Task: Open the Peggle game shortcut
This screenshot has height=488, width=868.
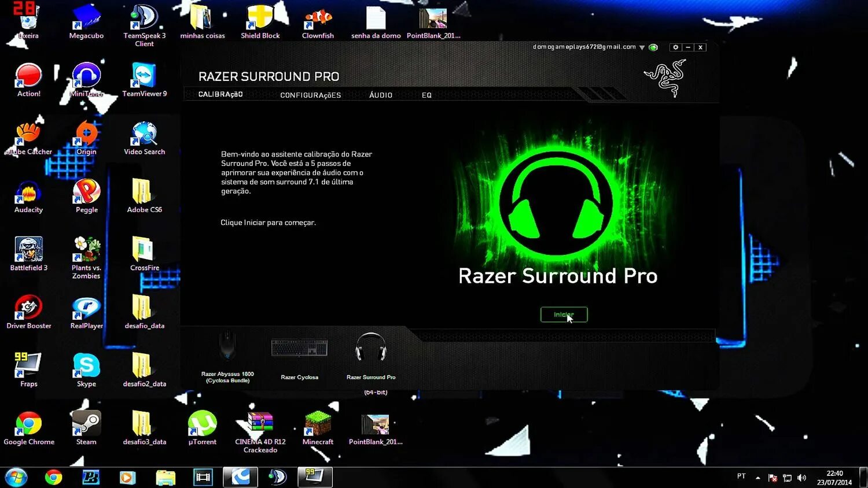Action: pyautogui.click(x=86, y=196)
